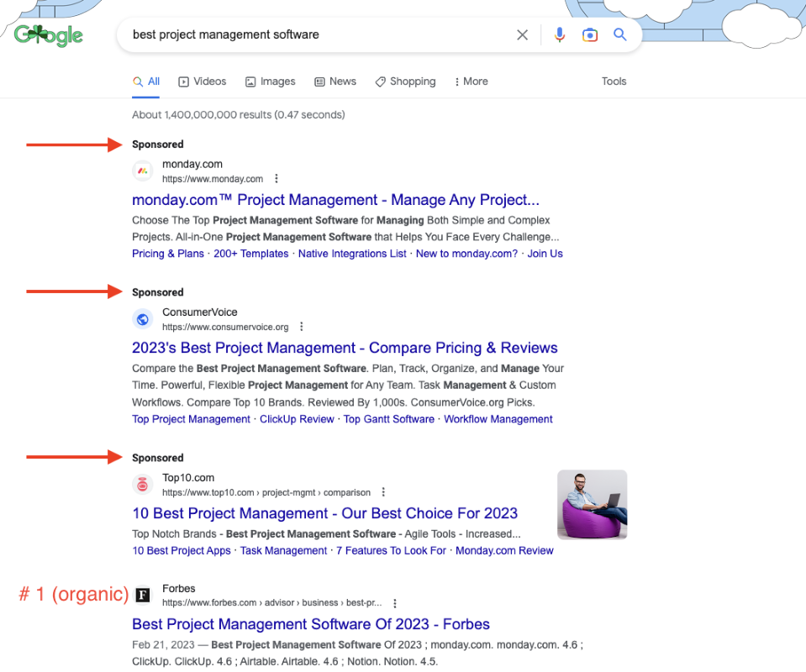Click the ConsumerVoice globe favicon

pyautogui.click(x=143, y=319)
